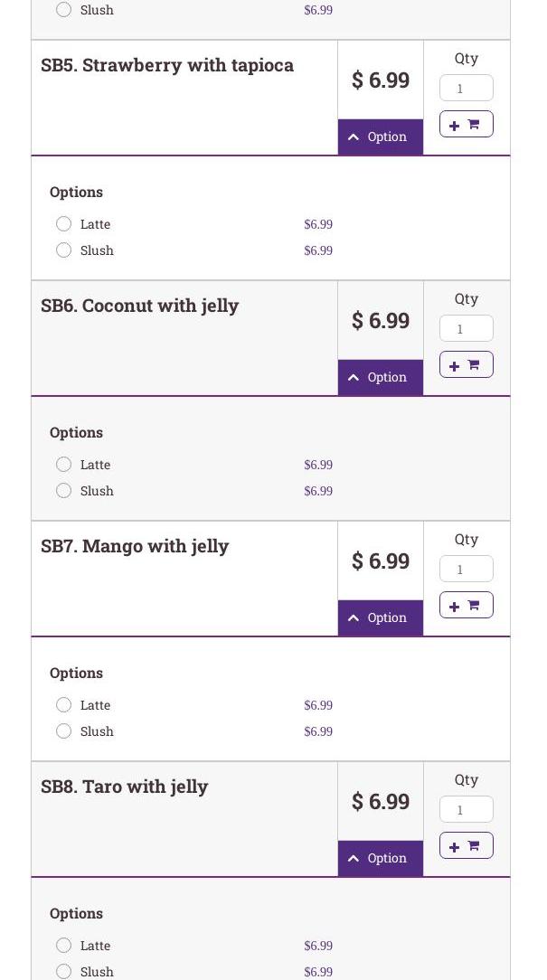
Task: Choose Slush for SB6 Coconut with jelly
Action: pyautogui.click(x=63, y=491)
